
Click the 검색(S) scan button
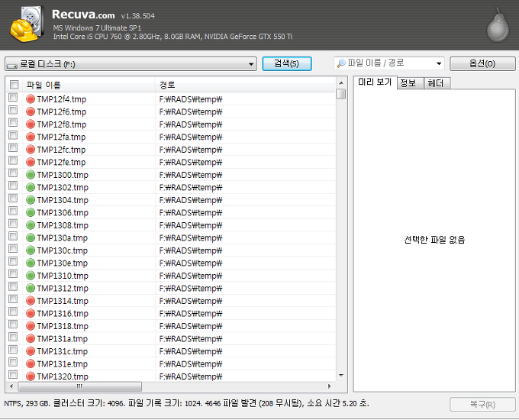[x=287, y=63]
